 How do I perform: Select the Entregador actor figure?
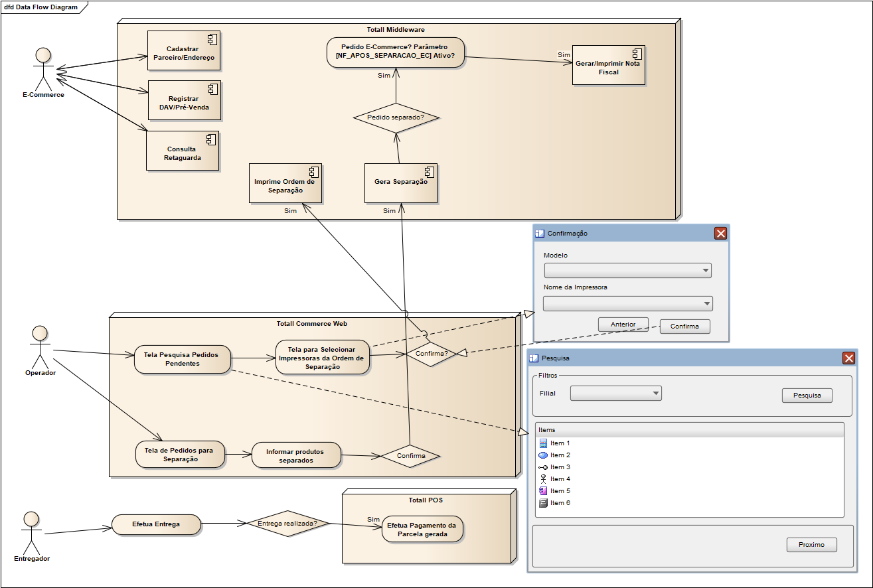coord(31,532)
